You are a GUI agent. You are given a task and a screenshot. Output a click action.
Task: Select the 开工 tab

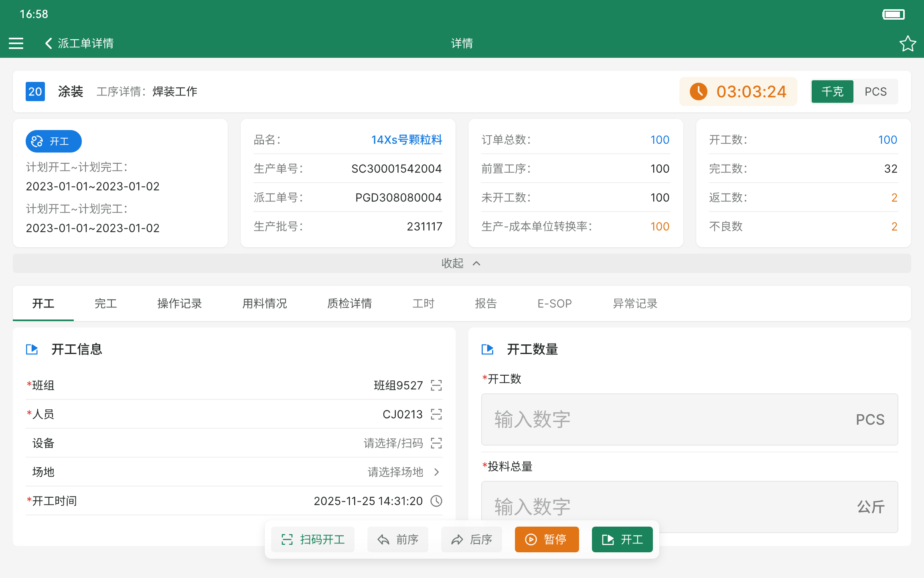[43, 303]
